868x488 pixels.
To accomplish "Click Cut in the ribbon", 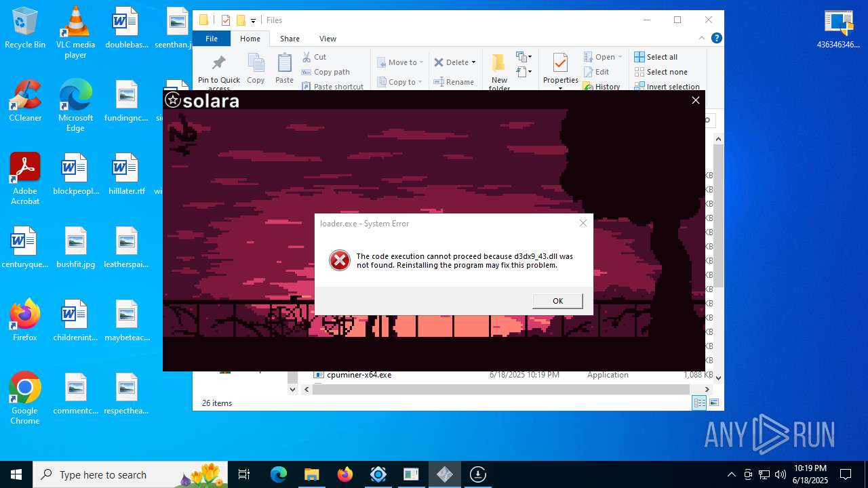I will pyautogui.click(x=314, y=57).
